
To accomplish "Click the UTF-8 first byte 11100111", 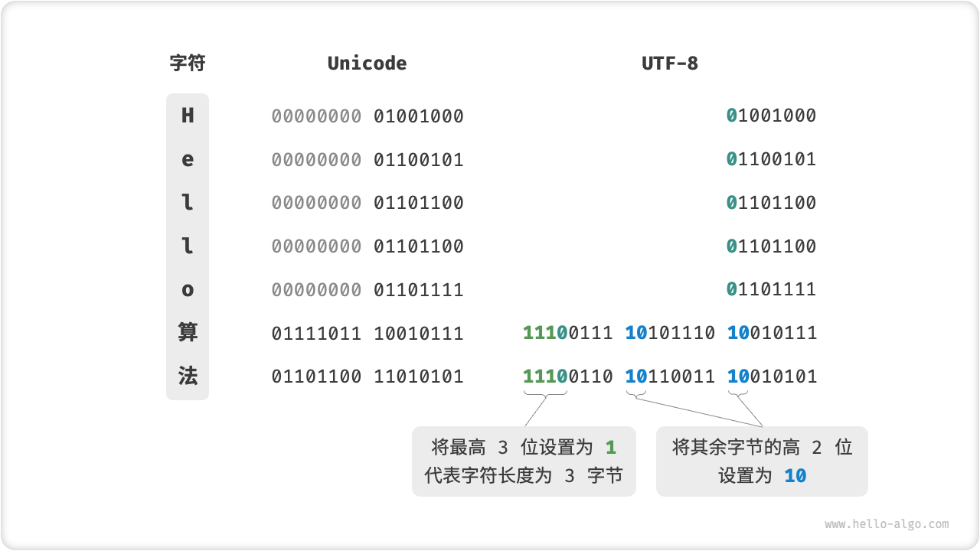I will (x=567, y=333).
